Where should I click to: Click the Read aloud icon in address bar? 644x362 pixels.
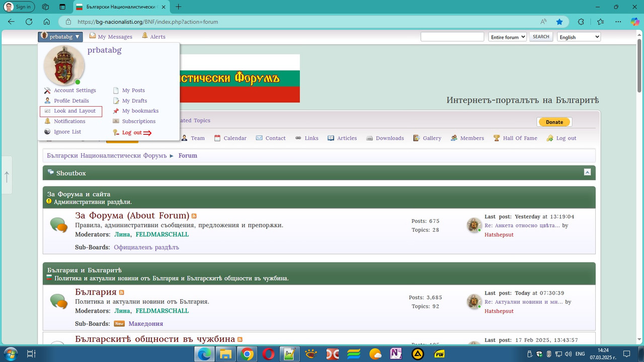point(543,22)
